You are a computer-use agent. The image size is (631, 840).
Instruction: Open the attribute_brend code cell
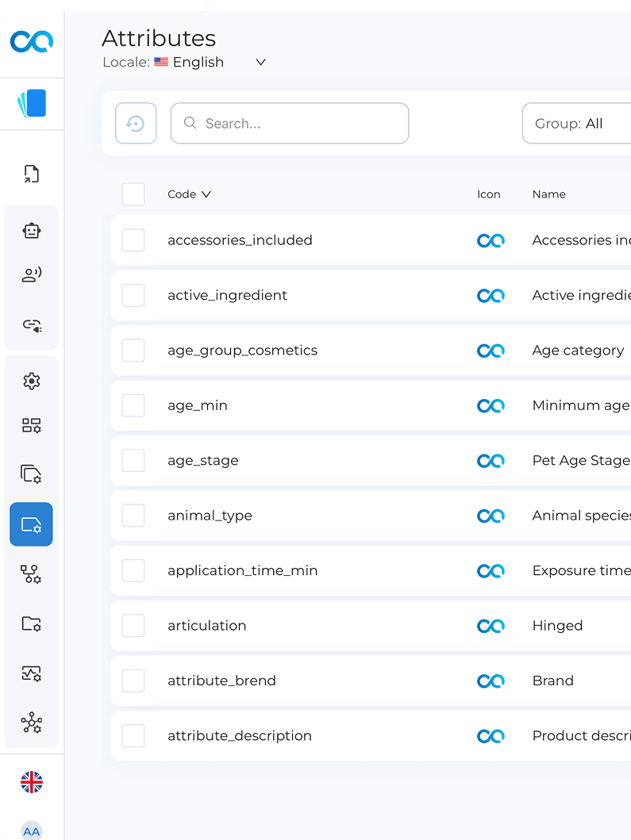221,681
